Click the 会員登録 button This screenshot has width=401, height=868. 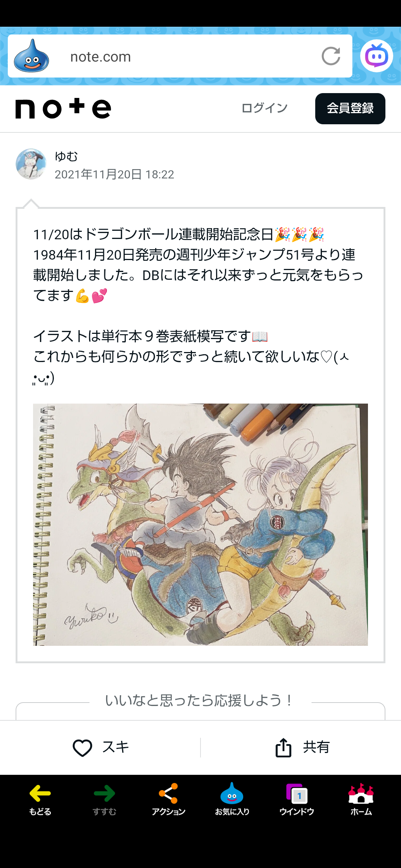click(350, 109)
